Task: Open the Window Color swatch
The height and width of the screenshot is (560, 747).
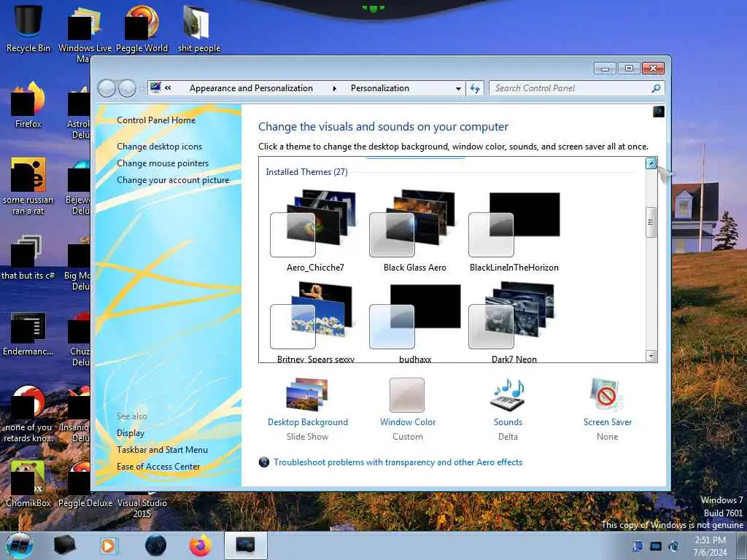Action: pos(407,395)
